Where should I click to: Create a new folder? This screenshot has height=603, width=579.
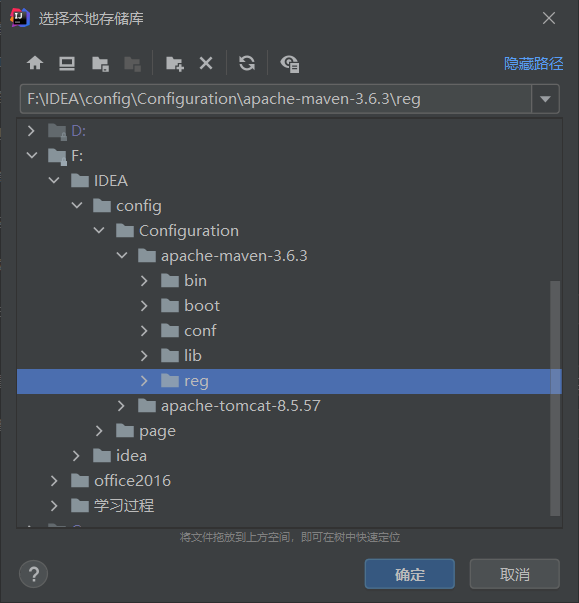175,63
